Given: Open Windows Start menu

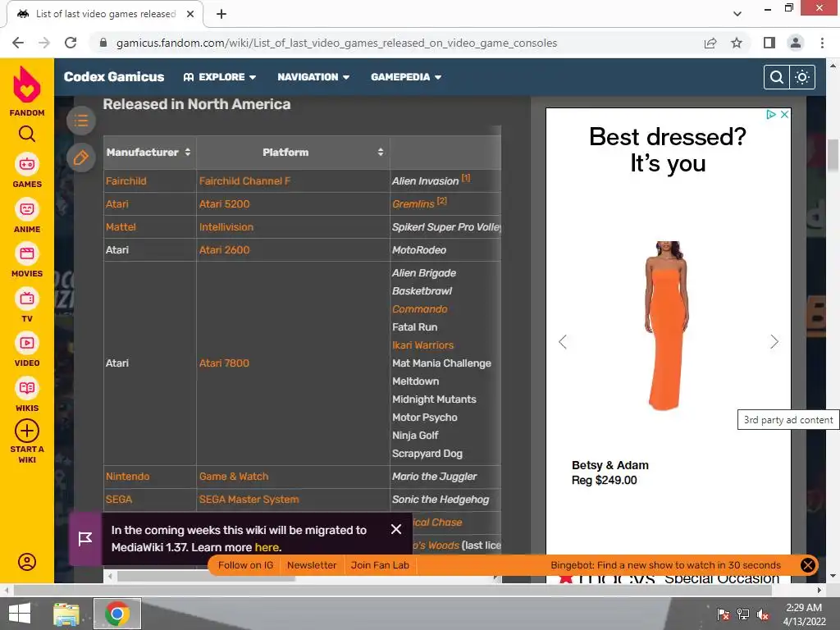Looking at the screenshot, I should [x=20, y=614].
